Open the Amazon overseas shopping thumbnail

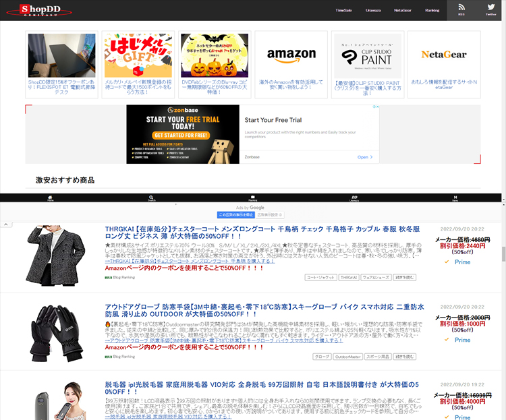pos(291,64)
